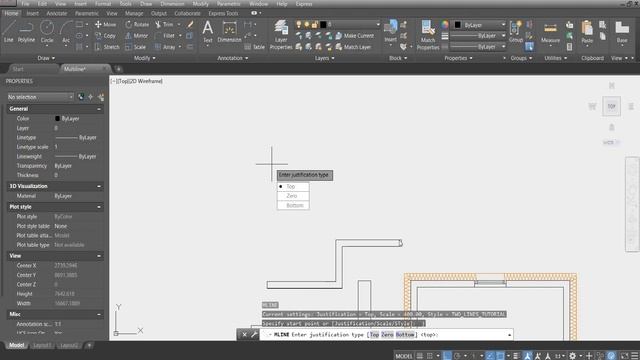The width and height of the screenshot is (640, 360).
Task: Toggle MODEL space button in status bar
Action: click(x=404, y=356)
